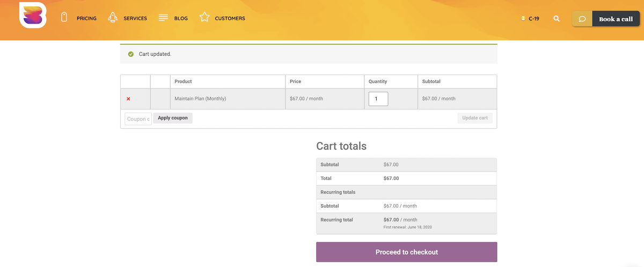Click the Quantity column header
Image resolution: width=644 pixels, height=267 pixels.
[378, 81]
